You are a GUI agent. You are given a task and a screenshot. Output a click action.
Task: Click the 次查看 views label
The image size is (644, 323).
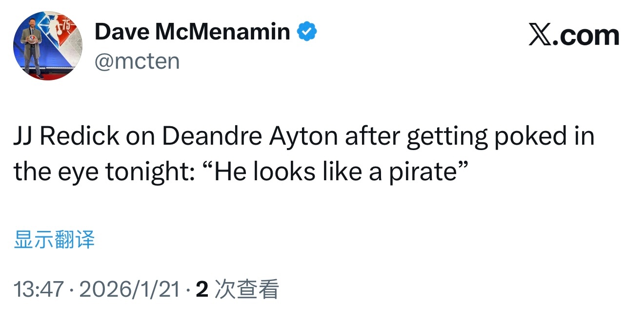click(x=246, y=289)
